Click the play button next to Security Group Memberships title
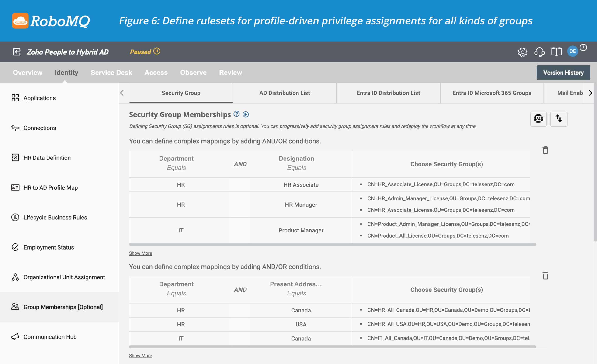This screenshot has width=597, height=364. pos(246,114)
